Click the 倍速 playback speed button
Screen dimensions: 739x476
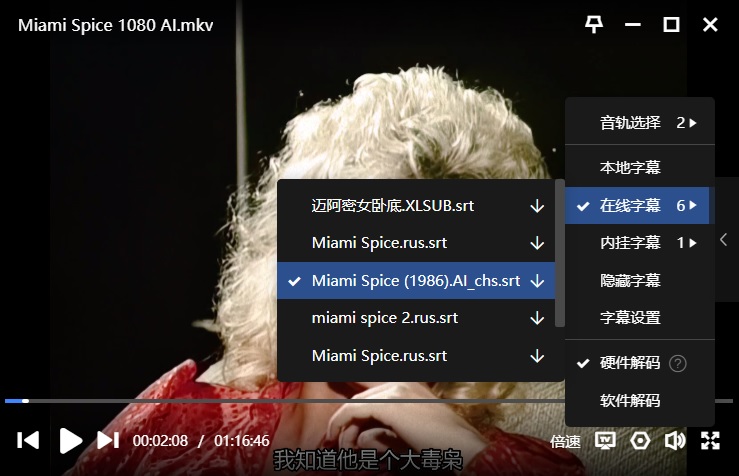tap(565, 441)
